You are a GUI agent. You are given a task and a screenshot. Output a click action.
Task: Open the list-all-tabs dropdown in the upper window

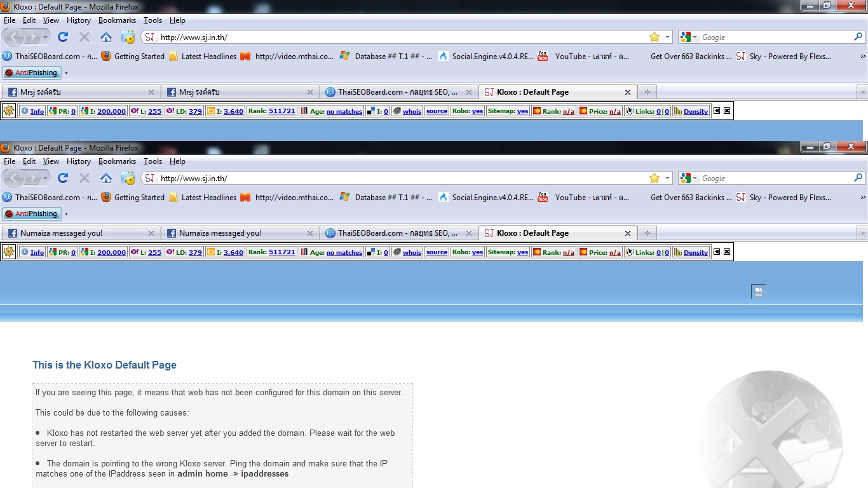pos(862,92)
